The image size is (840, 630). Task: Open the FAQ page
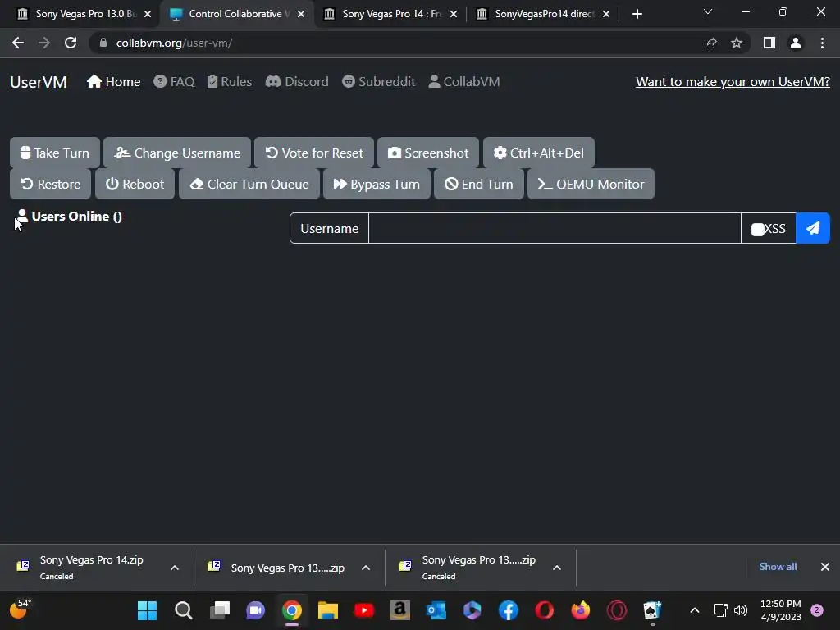[x=174, y=81]
